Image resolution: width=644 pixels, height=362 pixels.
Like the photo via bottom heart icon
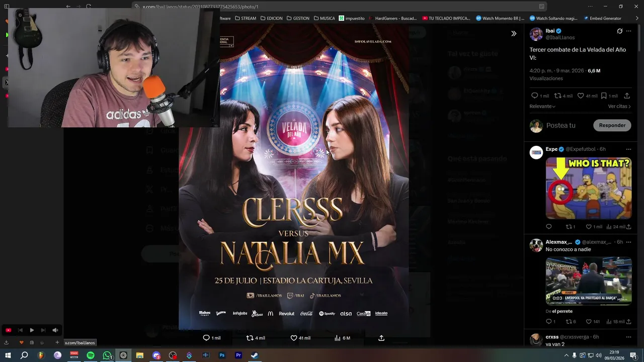(294, 338)
